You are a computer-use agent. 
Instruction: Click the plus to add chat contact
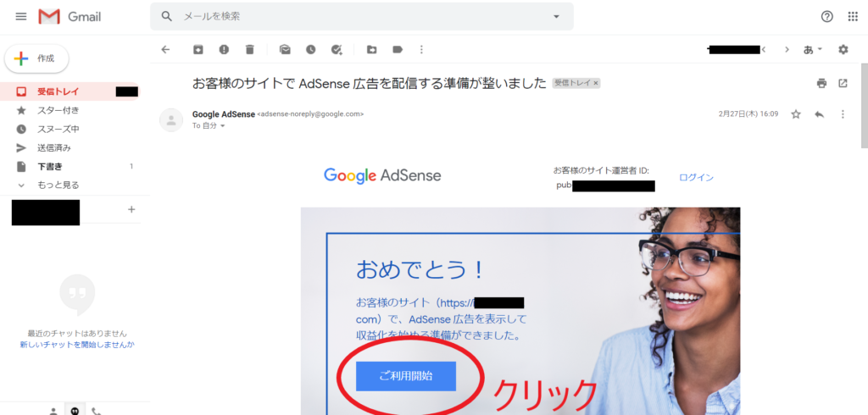coord(131,210)
